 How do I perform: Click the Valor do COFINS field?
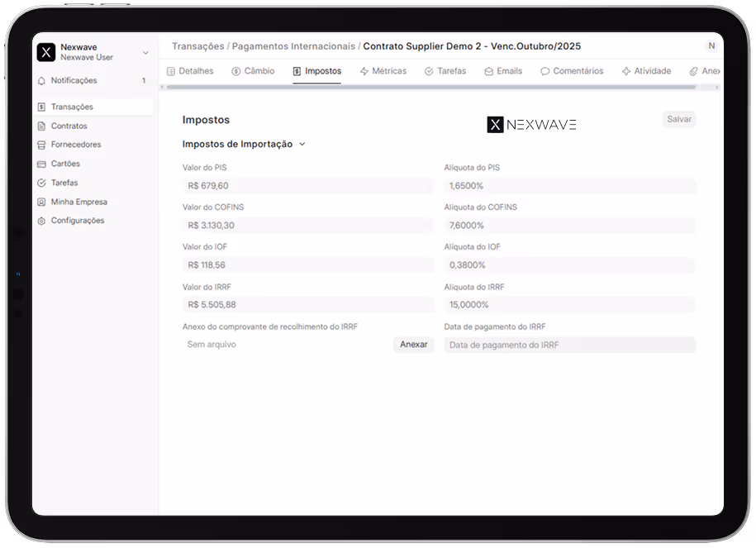308,226
